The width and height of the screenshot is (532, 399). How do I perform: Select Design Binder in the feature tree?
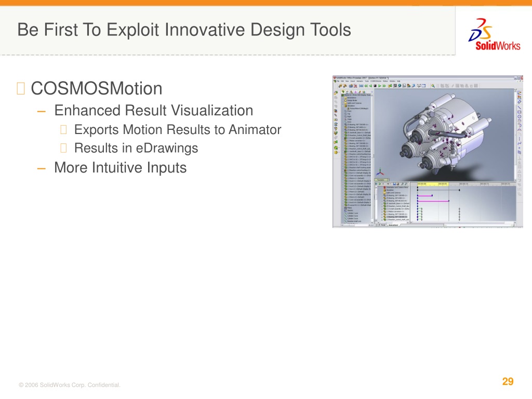[x=352, y=100]
